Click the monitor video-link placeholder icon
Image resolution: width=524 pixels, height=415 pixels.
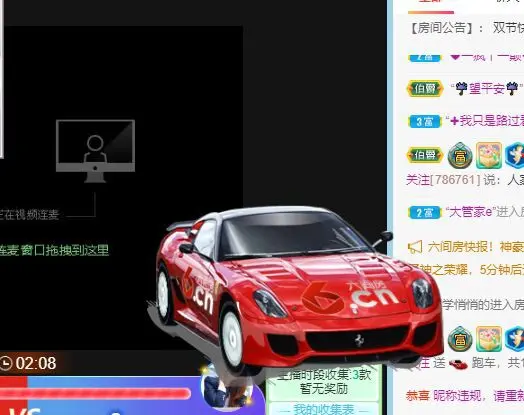96,151
